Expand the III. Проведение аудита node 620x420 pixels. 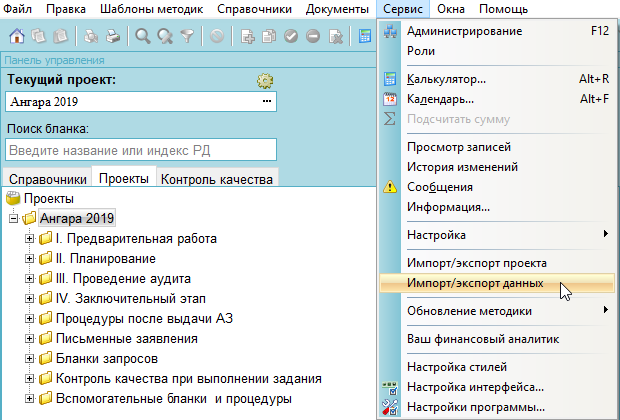29,278
